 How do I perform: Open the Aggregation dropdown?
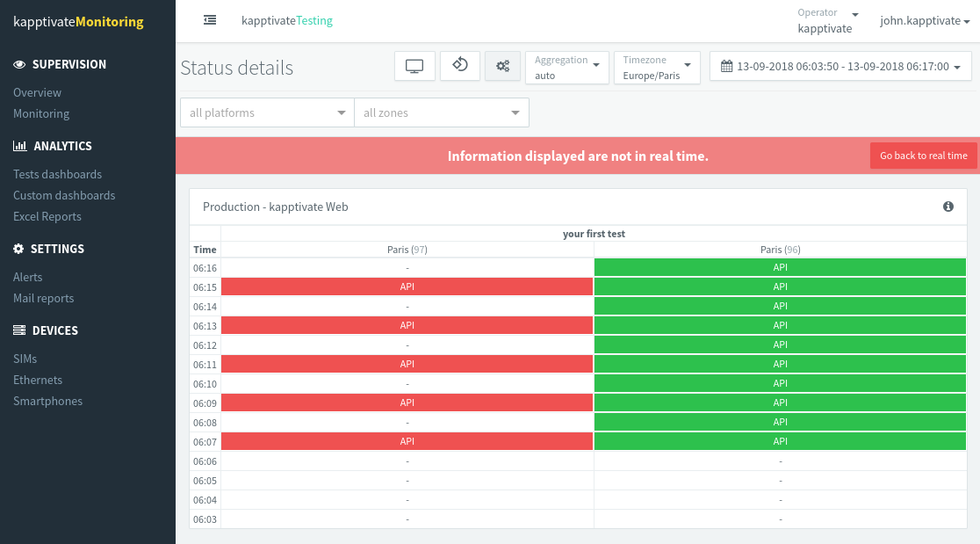[x=567, y=67]
